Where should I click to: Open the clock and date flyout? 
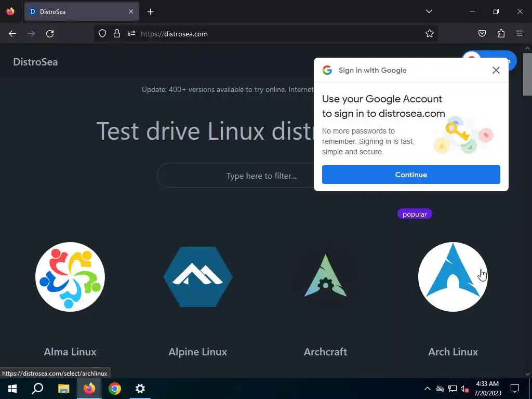tap(487, 389)
